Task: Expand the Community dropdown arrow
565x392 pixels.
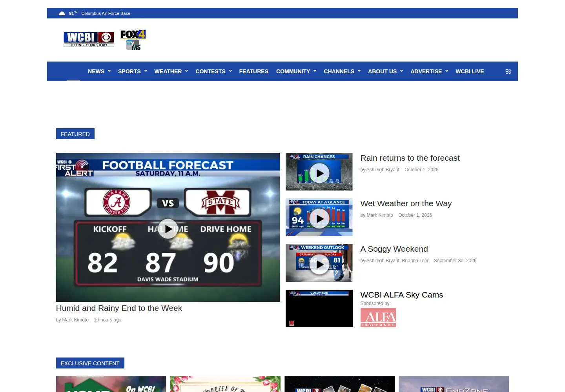Action: tap(315, 71)
